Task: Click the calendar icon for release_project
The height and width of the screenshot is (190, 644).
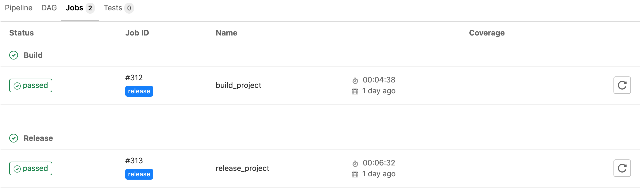Action: (x=355, y=174)
